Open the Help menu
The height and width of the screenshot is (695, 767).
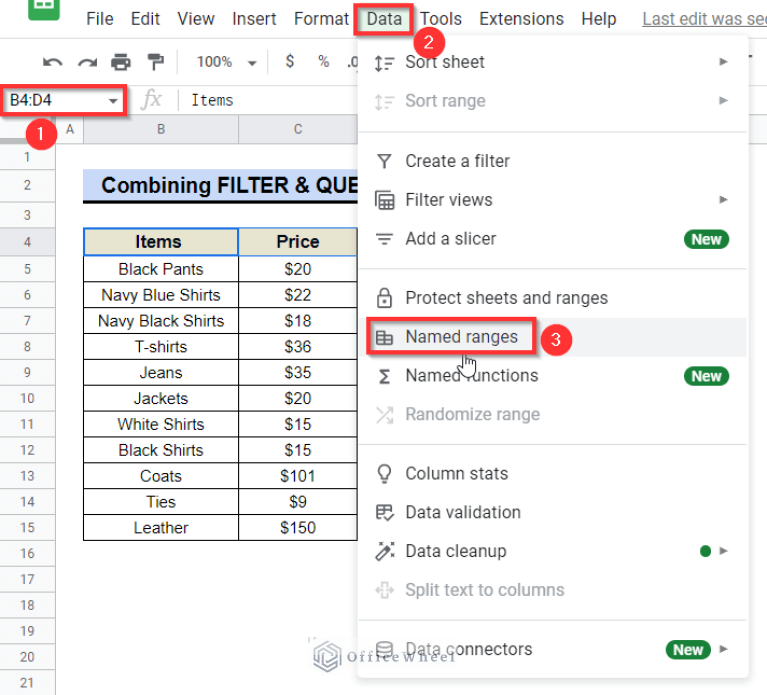599,19
